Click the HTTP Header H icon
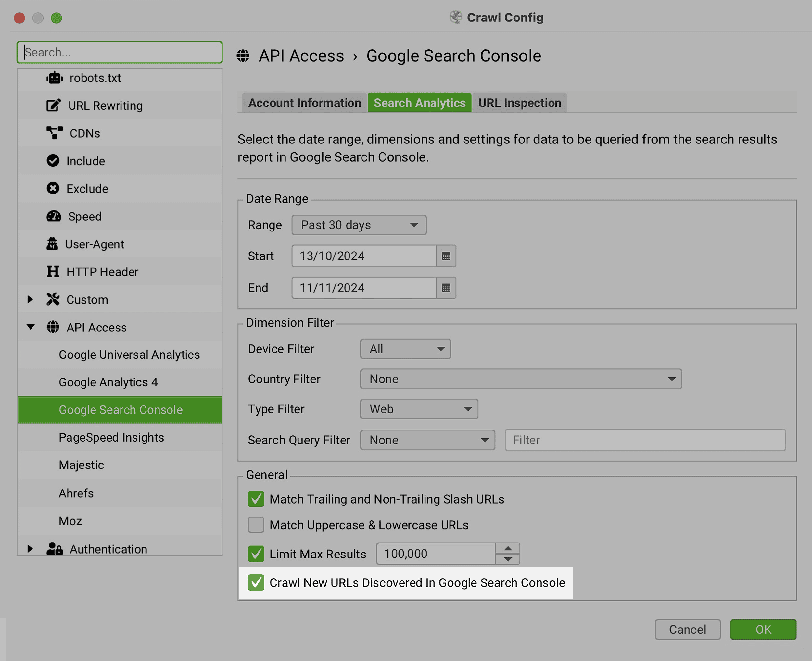 (x=53, y=272)
